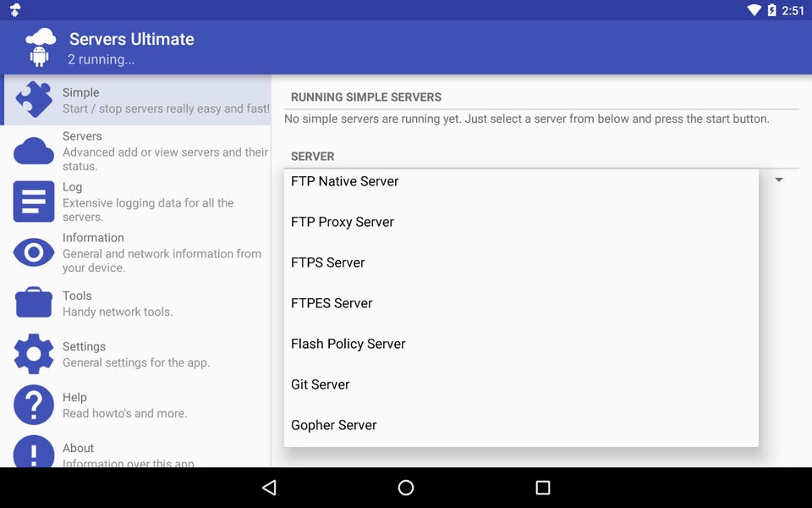Open the Simple puzzle-piece icon section
This screenshot has width=812, height=508.
pyautogui.click(x=34, y=99)
